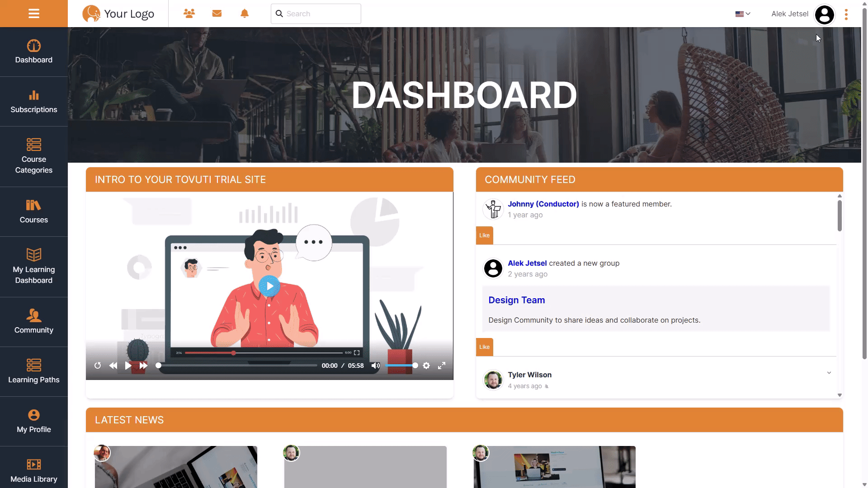Click community feed scroll down arrow

tap(840, 395)
